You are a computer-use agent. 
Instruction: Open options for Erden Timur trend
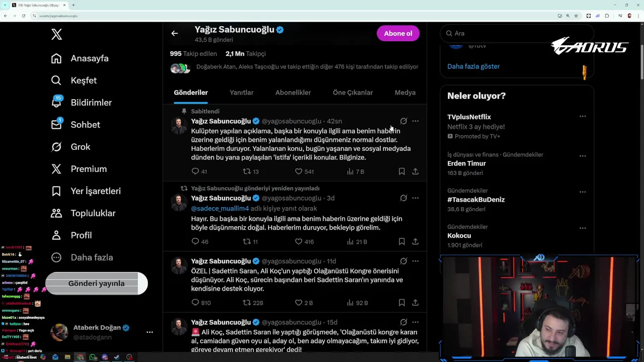(583, 156)
